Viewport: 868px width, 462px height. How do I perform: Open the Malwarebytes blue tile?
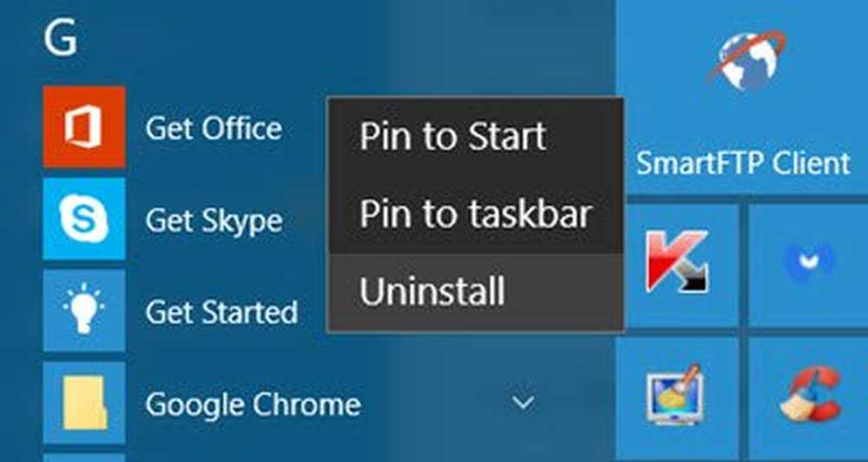(808, 266)
